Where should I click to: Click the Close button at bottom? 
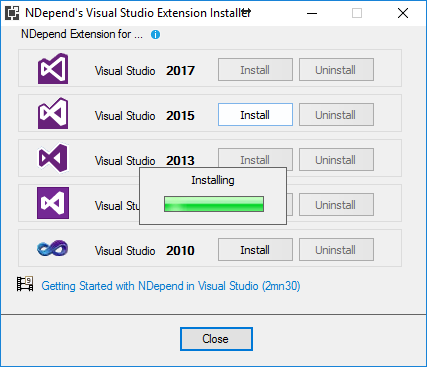click(216, 339)
